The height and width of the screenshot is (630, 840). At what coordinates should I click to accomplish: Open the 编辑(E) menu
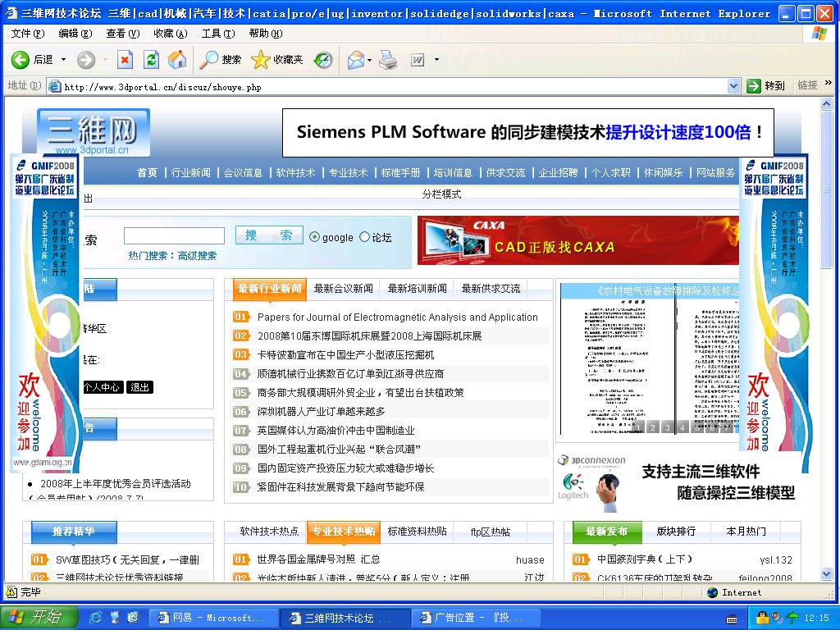point(75,33)
